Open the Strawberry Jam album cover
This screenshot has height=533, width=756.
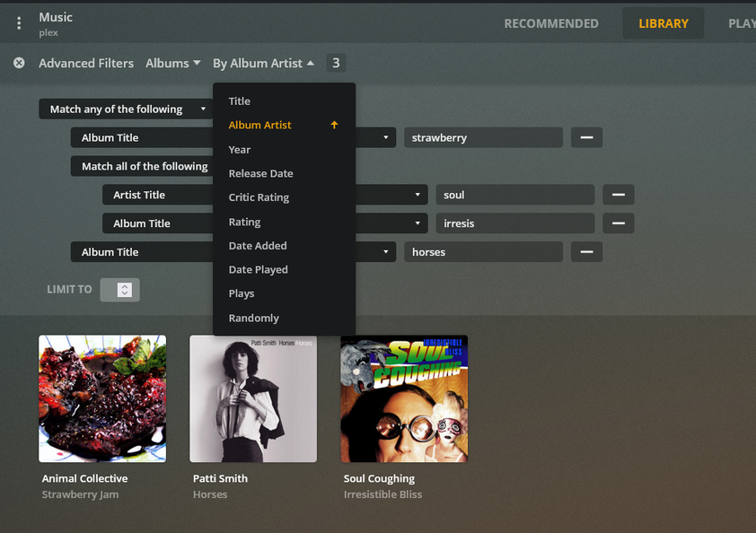[102, 398]
